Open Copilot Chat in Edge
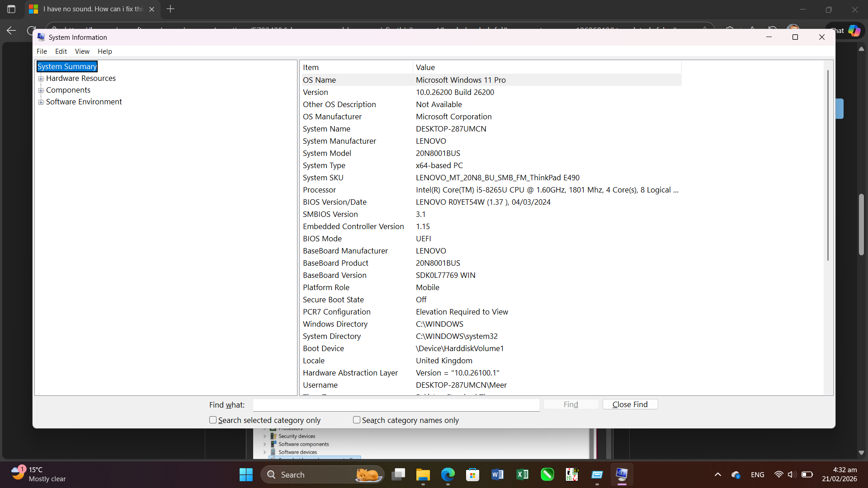Viewport: 868px width, 488px height. pos(845,31)
